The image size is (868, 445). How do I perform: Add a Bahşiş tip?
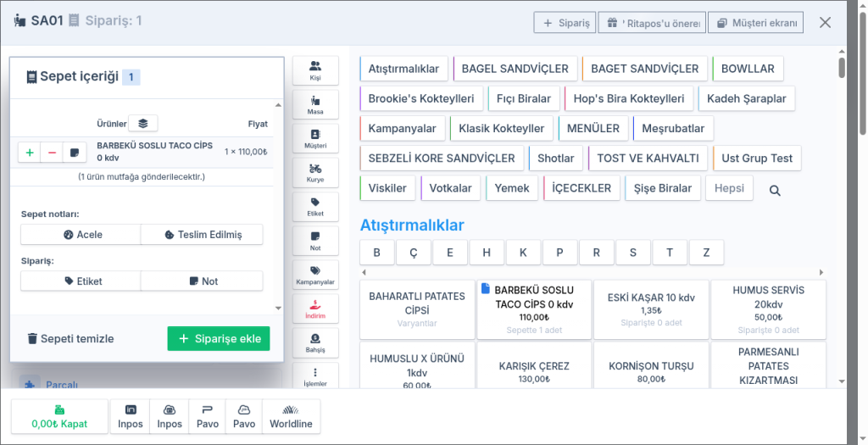tap(315, 342)
